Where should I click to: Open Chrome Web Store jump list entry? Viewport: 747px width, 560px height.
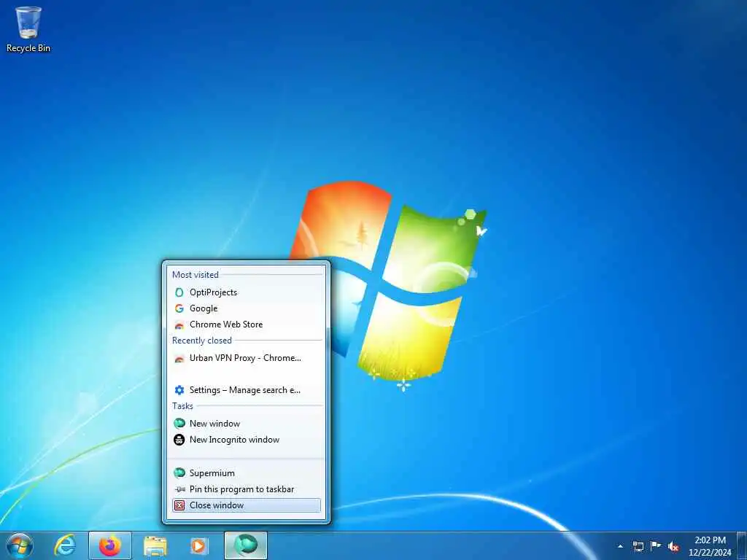[x=247, y=324]
